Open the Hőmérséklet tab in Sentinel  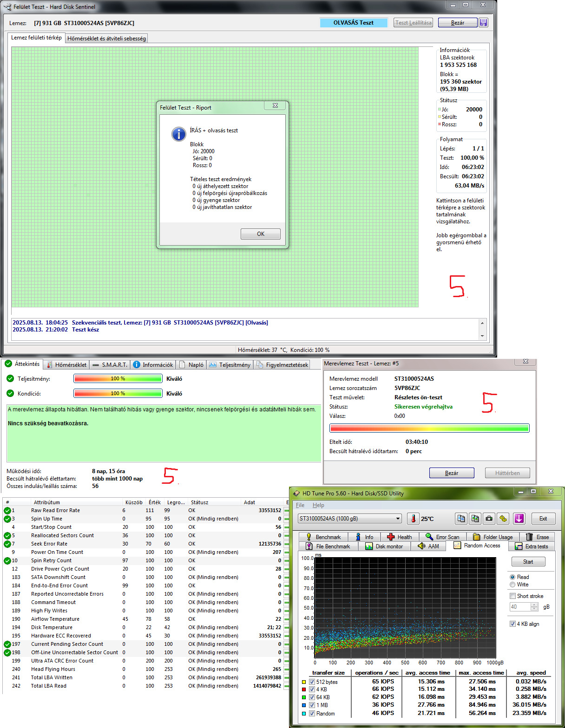point(66,365)
